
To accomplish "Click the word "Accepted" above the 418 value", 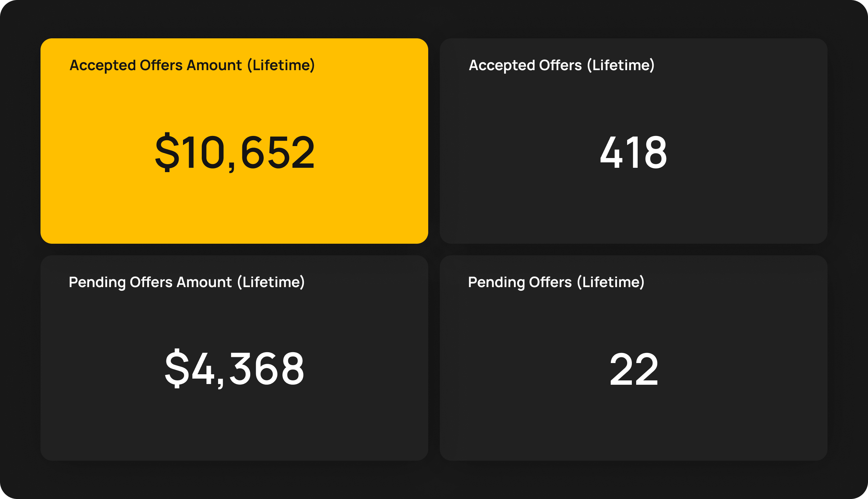I will 502,65.
